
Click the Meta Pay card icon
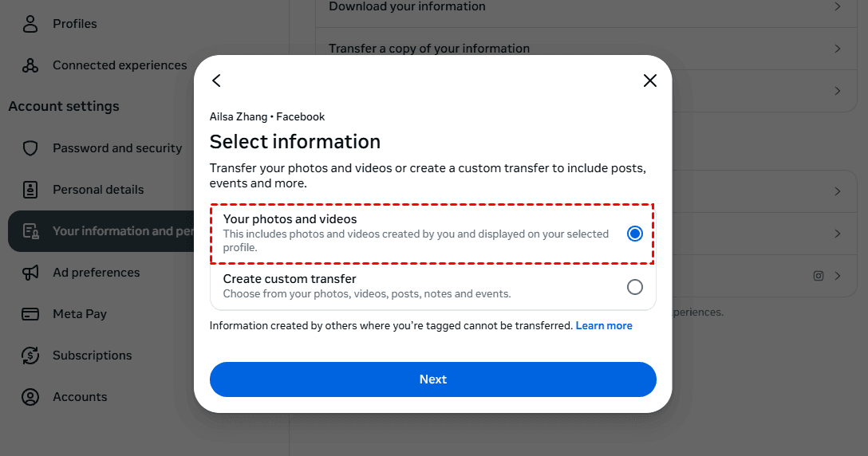pyautogui.click(x=30, y=314)
